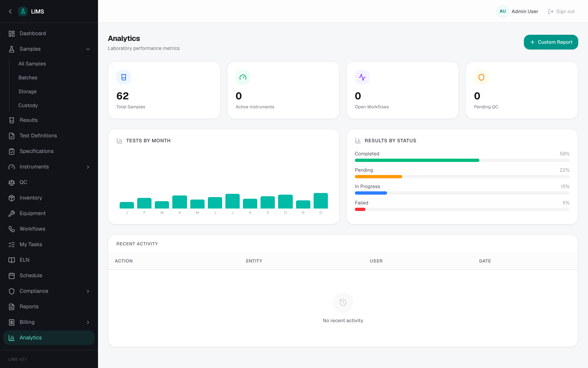Click the 58% Completed percentage

(565, 154)
